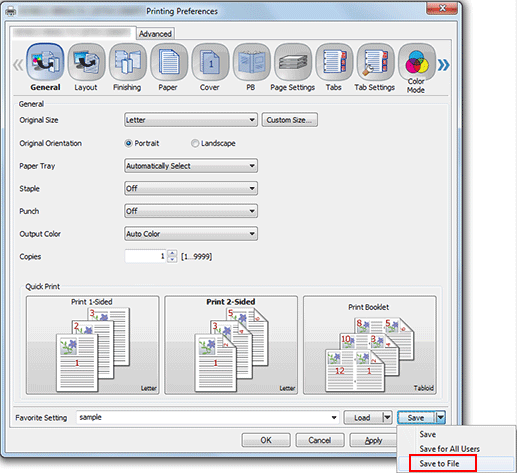
Task: Open the Tab Settings icon
Action: (x=376, y=62)
